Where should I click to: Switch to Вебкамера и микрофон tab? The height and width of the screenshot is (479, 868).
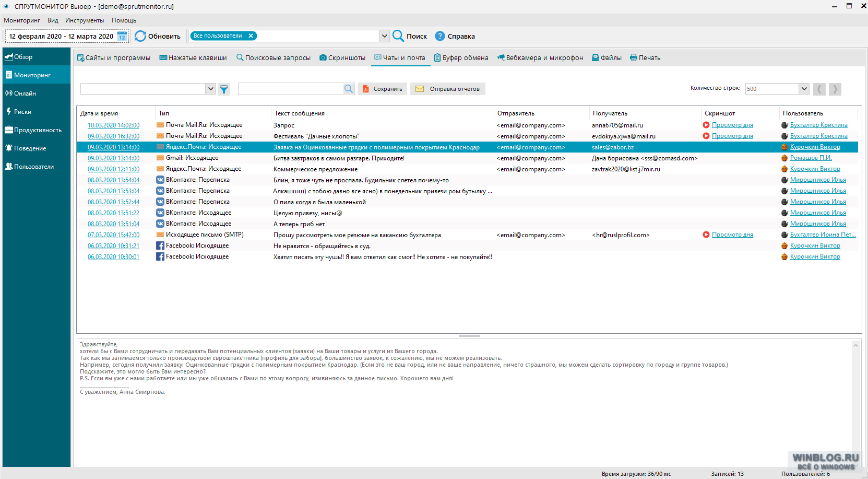tap(540, 58)
